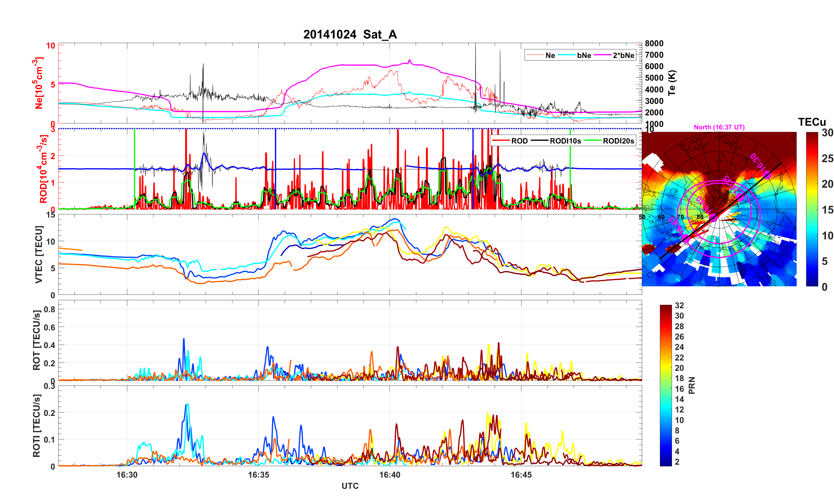This screenshot has height=504, width=834.
Task: Click the 20141024 Sat_A plot title
Action: (x=350, y=34)
